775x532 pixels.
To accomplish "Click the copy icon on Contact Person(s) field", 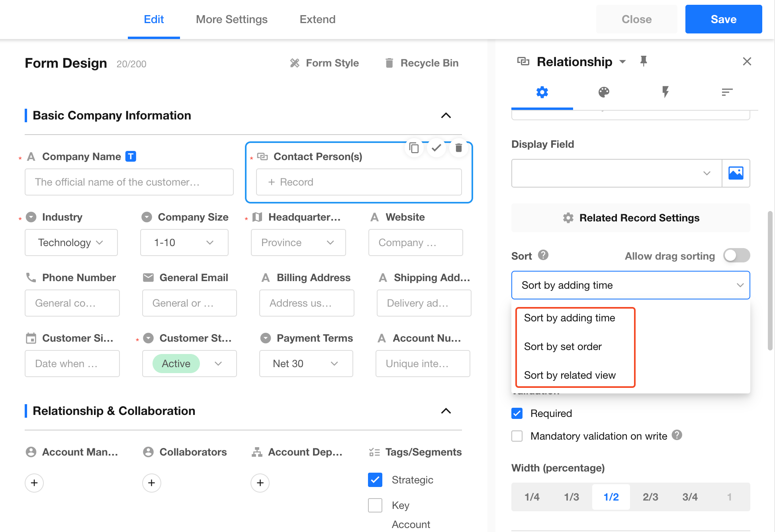I will 414,148.
